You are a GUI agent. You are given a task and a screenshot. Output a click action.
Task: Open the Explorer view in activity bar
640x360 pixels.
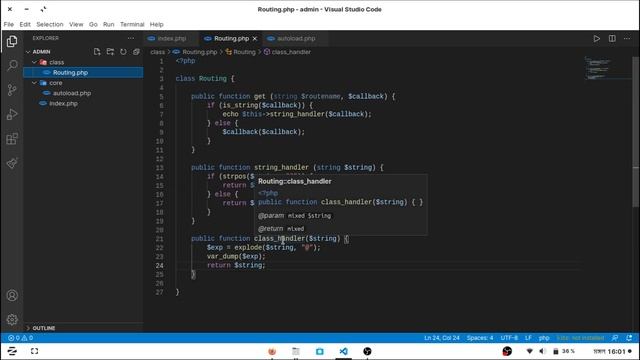12,41
